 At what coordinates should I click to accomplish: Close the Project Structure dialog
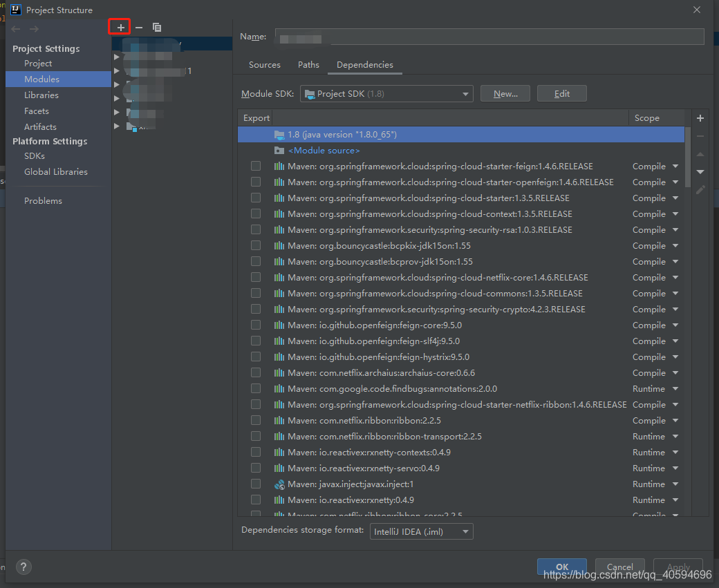point(697,10)
